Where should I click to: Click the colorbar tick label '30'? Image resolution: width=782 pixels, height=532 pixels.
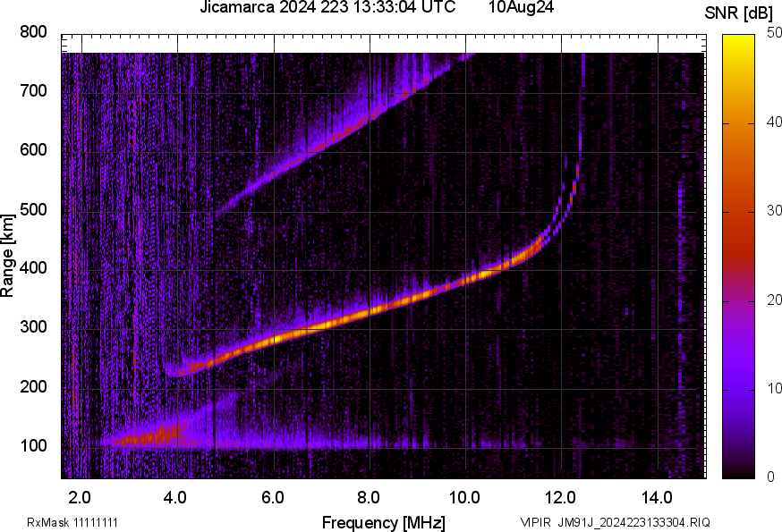coord(774,211)
